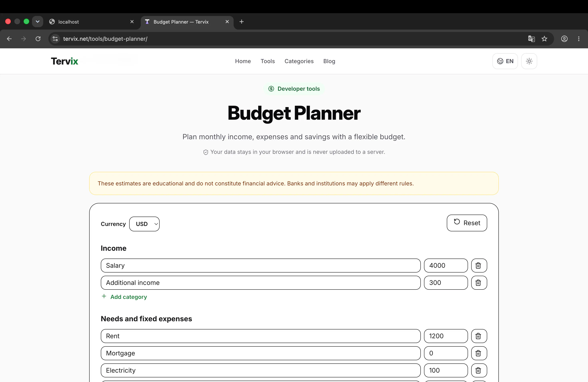Click the Developer tools badge
This screenshot has width=588, height=382.
coord(294,89)
